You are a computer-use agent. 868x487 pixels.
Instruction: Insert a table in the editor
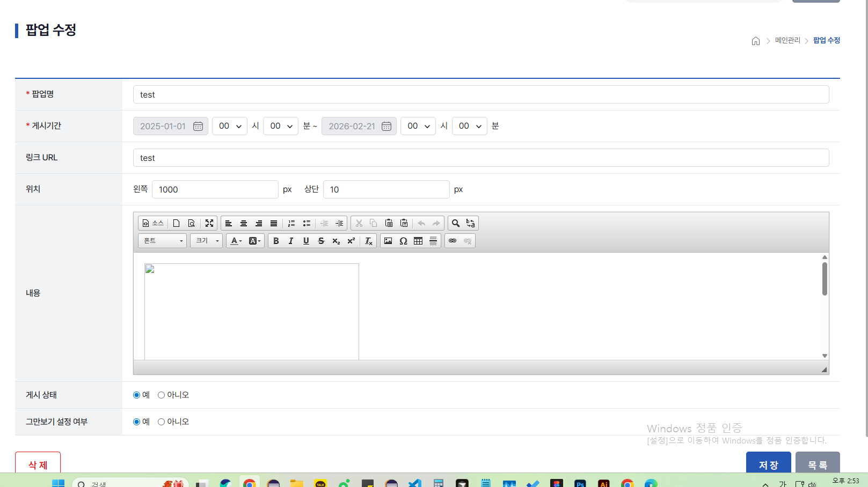418,241
